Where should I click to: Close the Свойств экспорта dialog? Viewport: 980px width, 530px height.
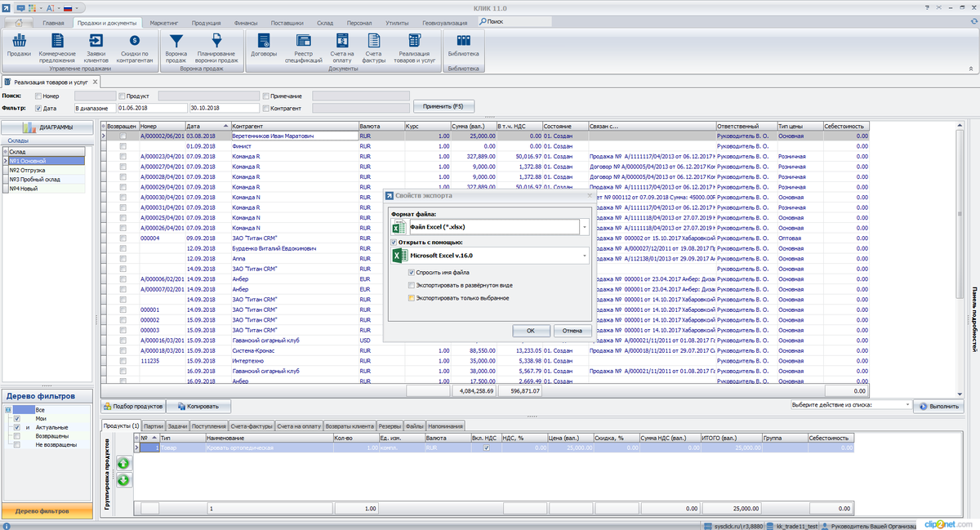click(590, 196)
